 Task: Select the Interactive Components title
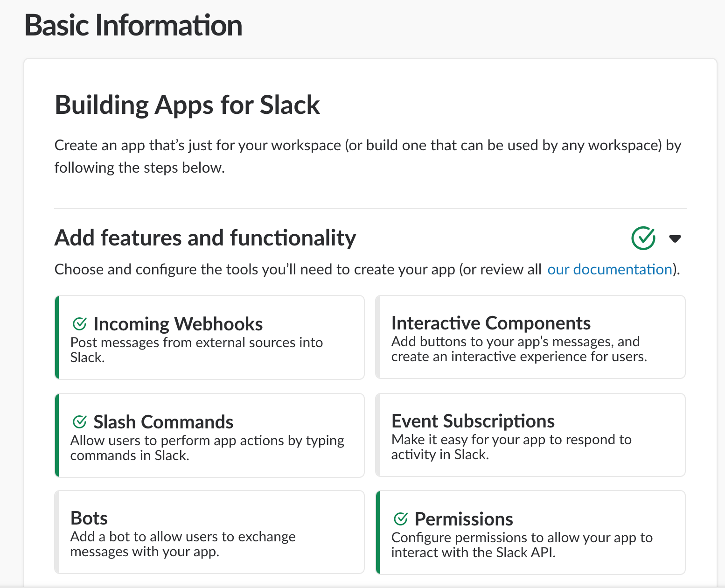pos(491,323)
